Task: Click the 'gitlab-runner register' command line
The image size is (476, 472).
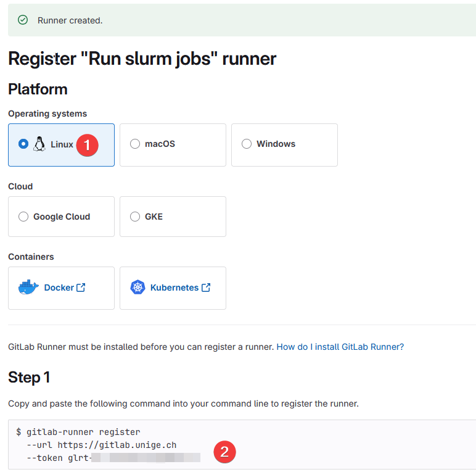Action: tap(83, 432)
